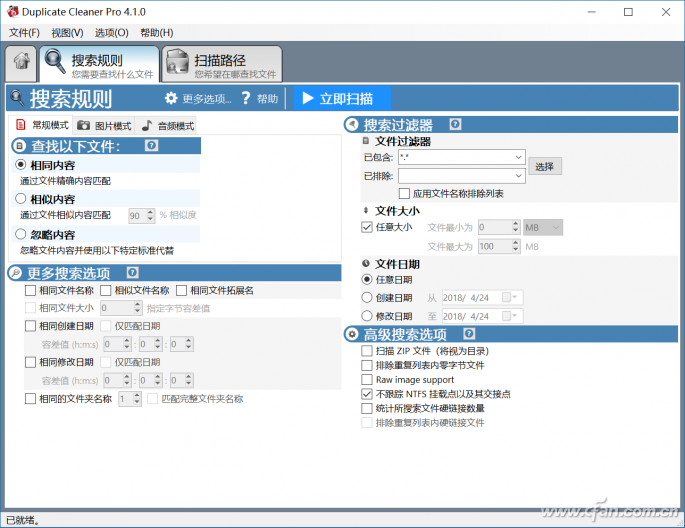Open the 帮助(H) menu
685x528 pixels.
(x=156, y=33)
